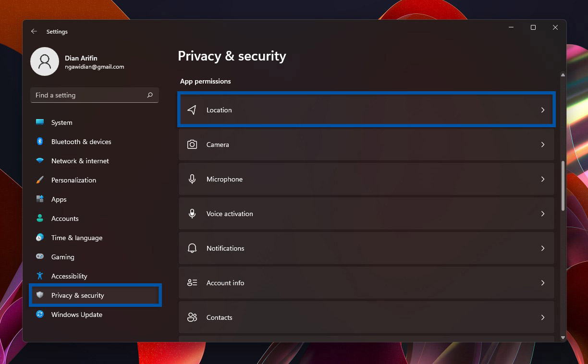Expand the Contacts permission settings

coord(367,317)
